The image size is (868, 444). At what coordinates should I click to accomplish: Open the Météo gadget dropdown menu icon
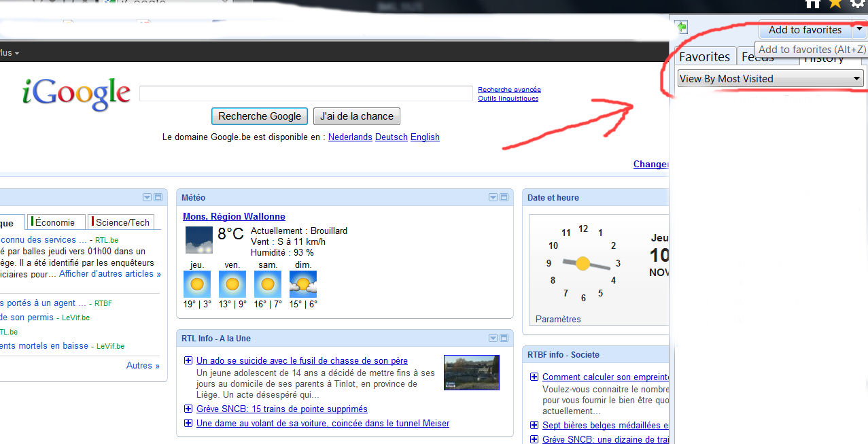click(x=493, y=197)
